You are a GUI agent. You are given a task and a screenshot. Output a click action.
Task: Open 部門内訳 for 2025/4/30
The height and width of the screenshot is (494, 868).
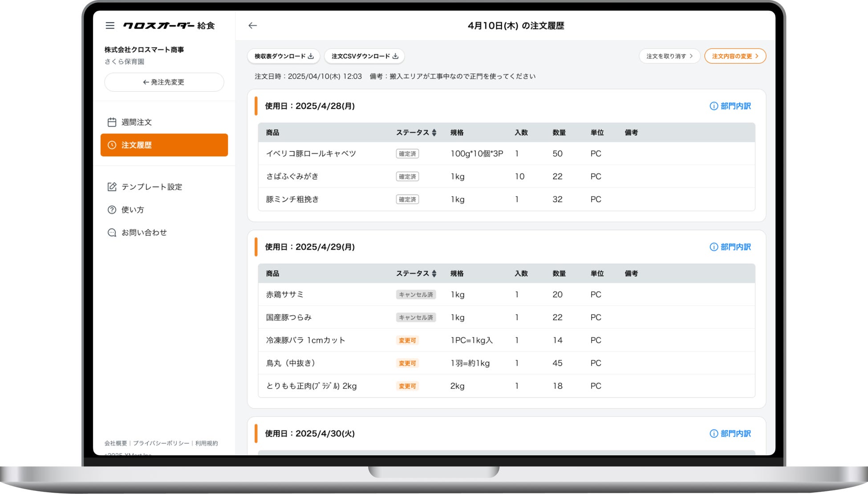click(x=730, y=433)
